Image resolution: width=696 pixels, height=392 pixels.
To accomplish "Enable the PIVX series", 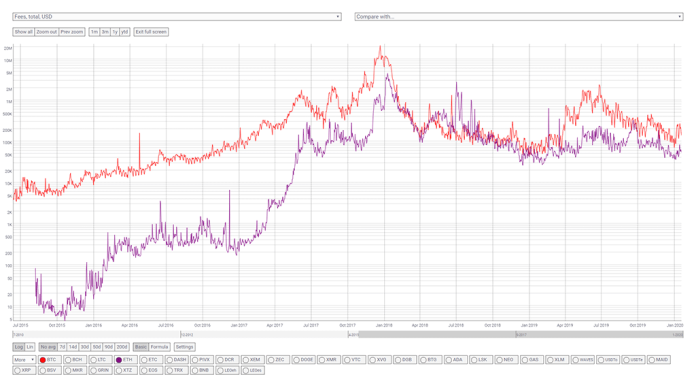I will pos(202,360).
